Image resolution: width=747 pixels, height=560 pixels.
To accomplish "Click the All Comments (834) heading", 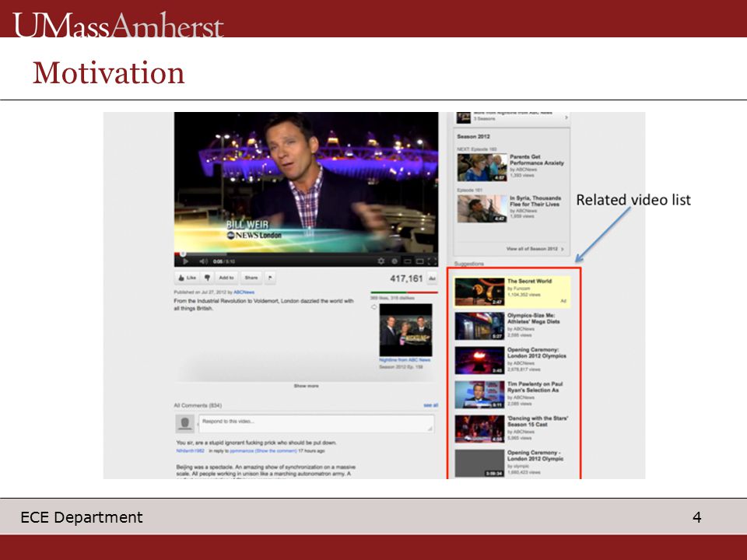I will point(197,405).
